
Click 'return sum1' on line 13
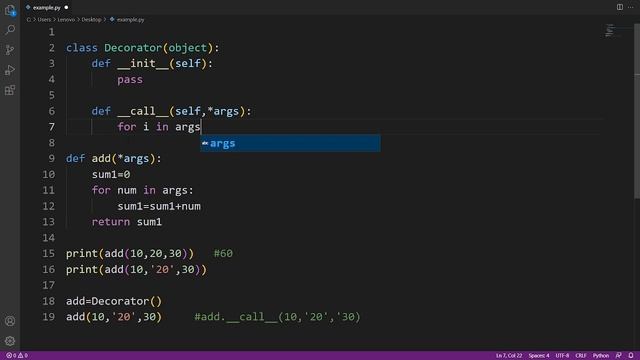pyautogui.click(x=127, y=222)
